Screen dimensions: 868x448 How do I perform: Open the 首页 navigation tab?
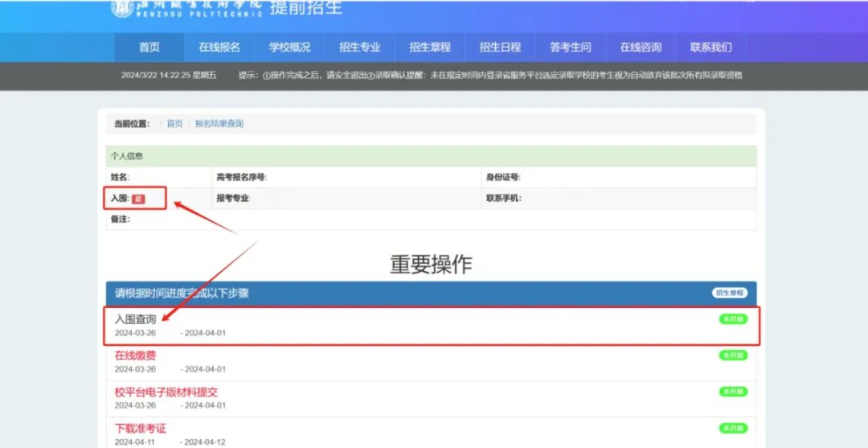pyautogui.click(x=149, y=47)
